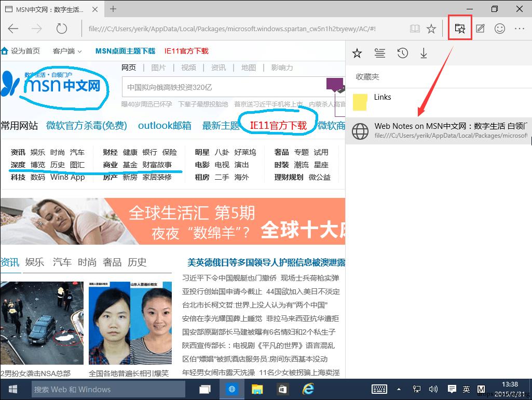The height and width of the screenshot is (400, 532).
Task: Click the forward navigation arrow
Action: [x=37, y=29]
